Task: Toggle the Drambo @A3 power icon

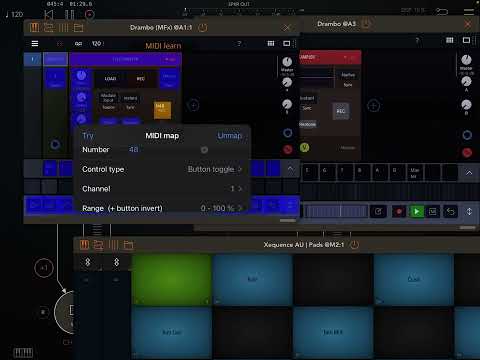Action: (366, 24)
